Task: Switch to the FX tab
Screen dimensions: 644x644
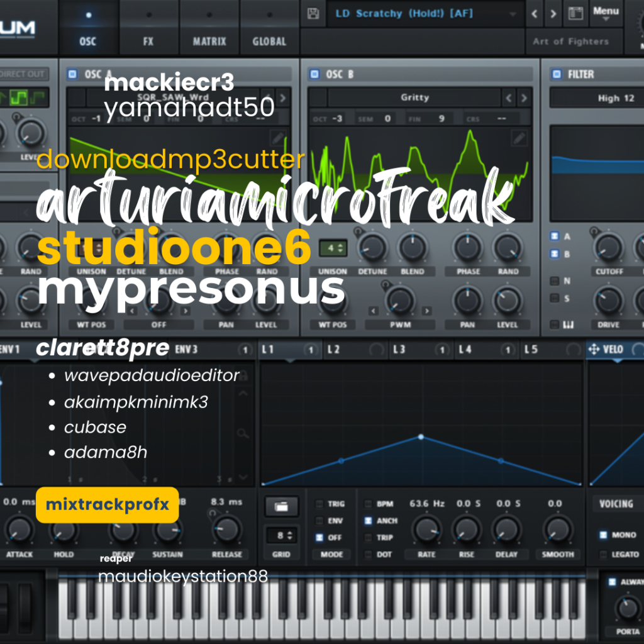Action: coord(148,27)
